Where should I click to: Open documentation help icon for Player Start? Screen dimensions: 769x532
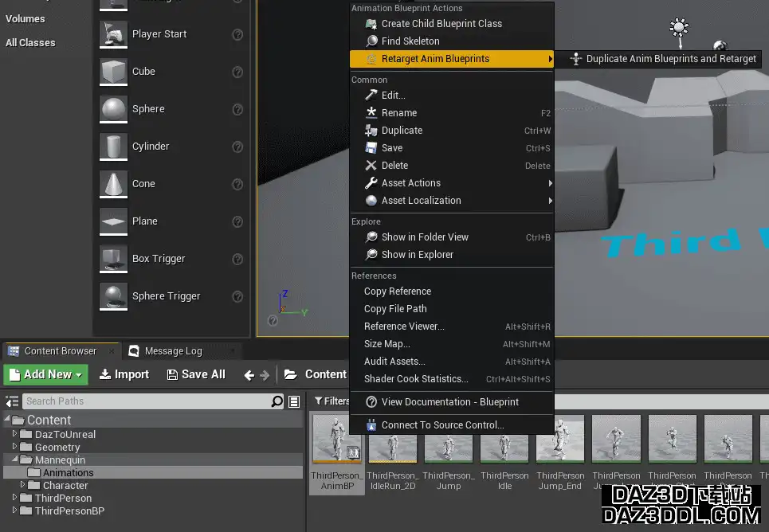pos(237,34)
